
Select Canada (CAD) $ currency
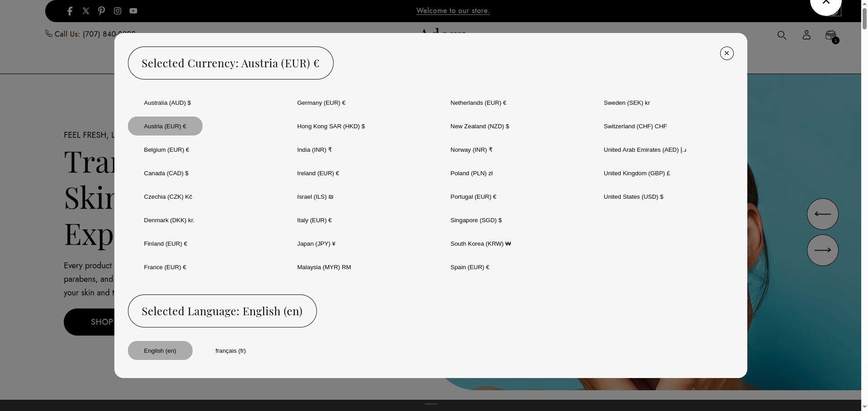[166, 173]
